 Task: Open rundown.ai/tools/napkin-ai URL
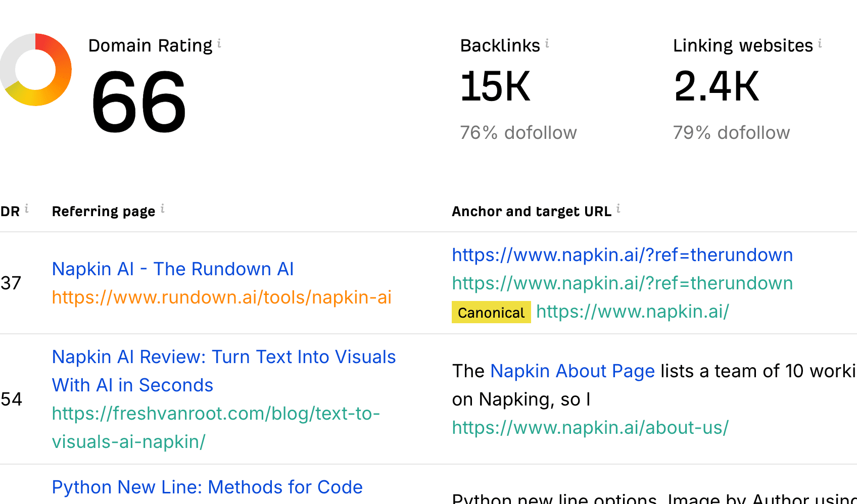click(222, 297)
